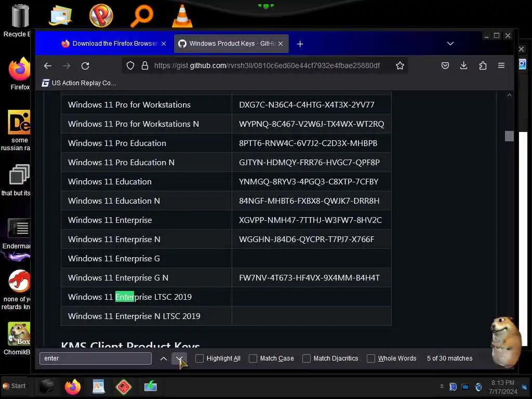Select key 8PTT6-RNW4C-6V7J2-C2D3X-MHBPB
Screen dimensions: 532x399
[308, 143]
